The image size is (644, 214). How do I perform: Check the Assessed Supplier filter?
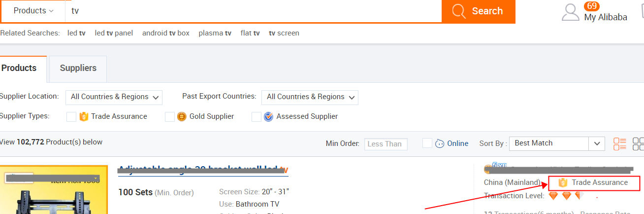pyautogui.click(x=257, y=117)
